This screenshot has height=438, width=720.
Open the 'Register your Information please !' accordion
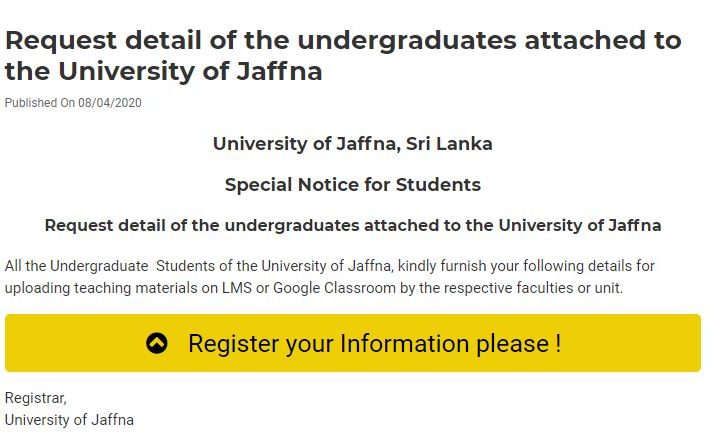(353, 343)
